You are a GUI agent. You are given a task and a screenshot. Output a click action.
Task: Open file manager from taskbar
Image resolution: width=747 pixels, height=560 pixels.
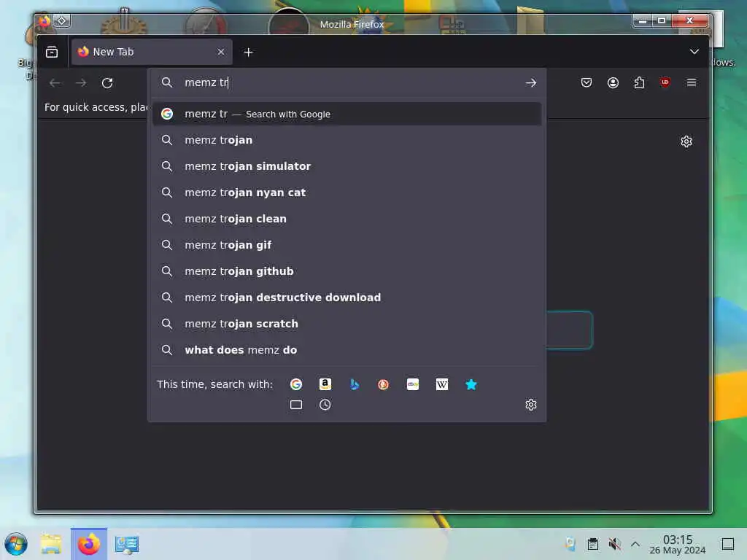coord(51,544)
